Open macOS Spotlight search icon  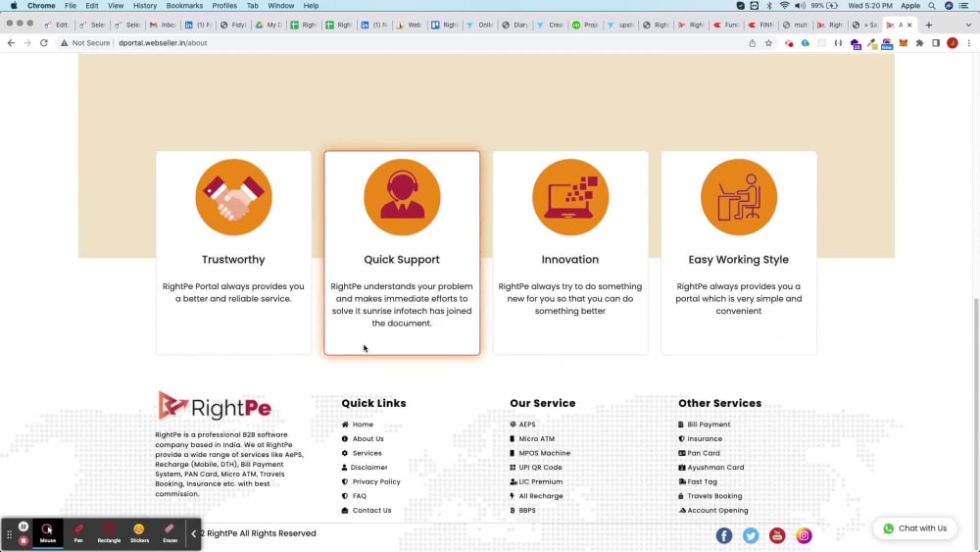pos(932,6)
